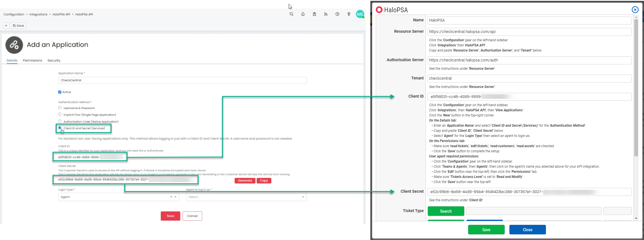
Task: Switch to the Details tab
Action: pyautogui.click(x=12, y=60)
